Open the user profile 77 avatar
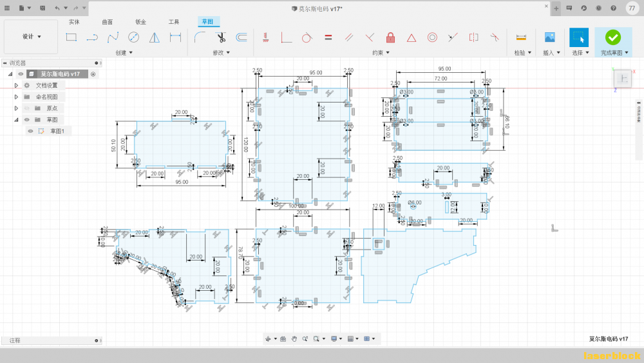644x363 pixels. pyautogui.click(x=632, y=8)
